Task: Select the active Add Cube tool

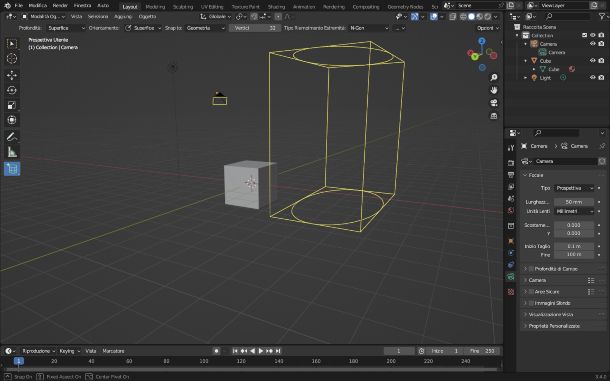Action: [x=12, y=169]
